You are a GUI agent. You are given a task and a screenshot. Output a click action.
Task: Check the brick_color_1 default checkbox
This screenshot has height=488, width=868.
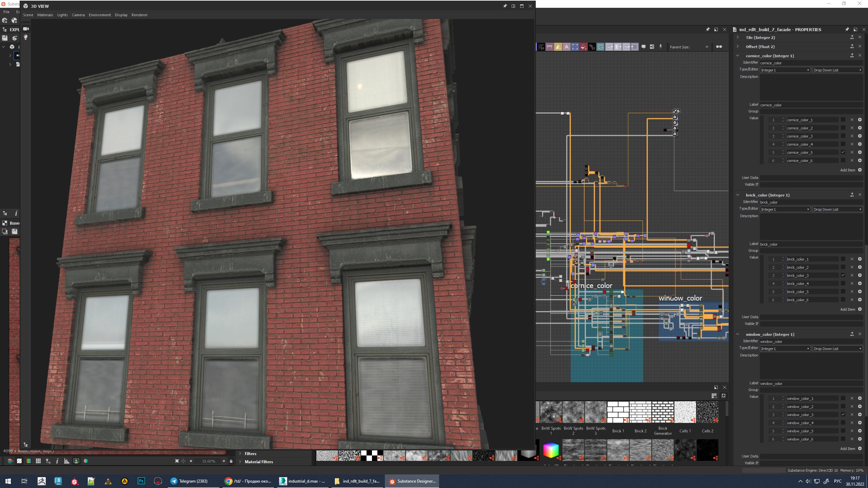[x=843, y=259]
